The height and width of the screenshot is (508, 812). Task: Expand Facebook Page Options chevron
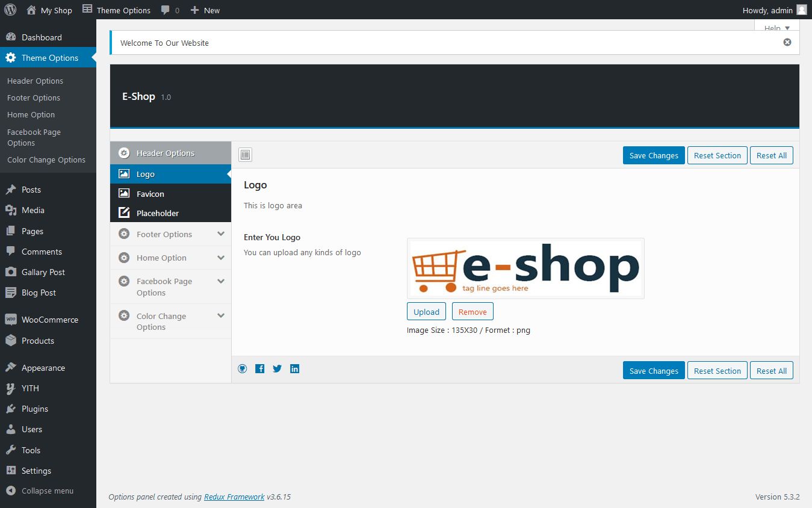click(221, 281)
